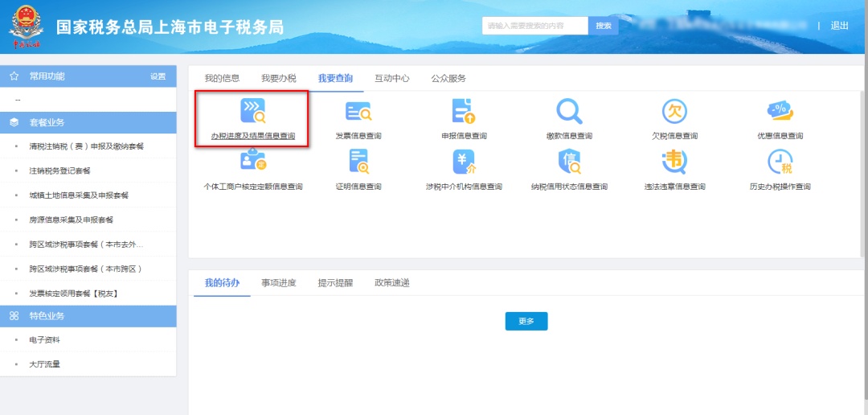Open 优惠信息查询 icon

780,111
